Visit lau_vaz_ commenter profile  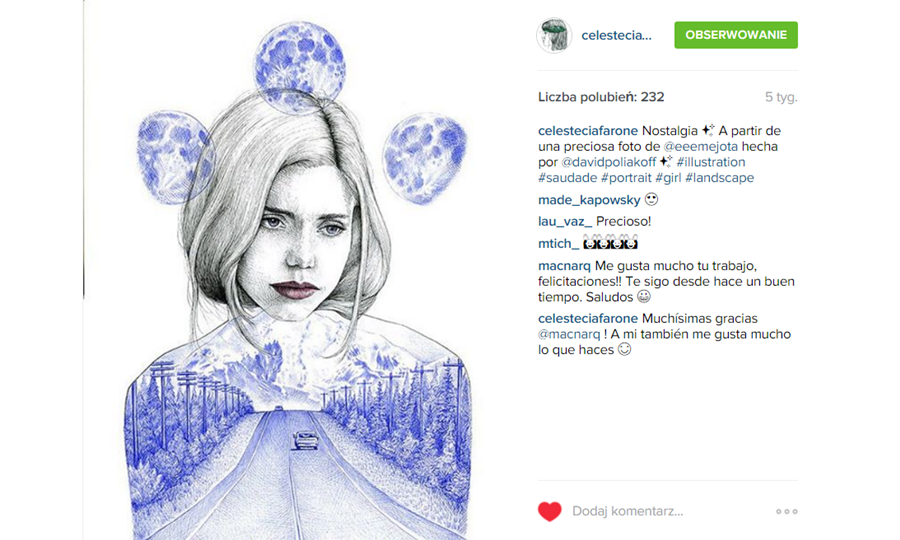(x=565, y=222)
